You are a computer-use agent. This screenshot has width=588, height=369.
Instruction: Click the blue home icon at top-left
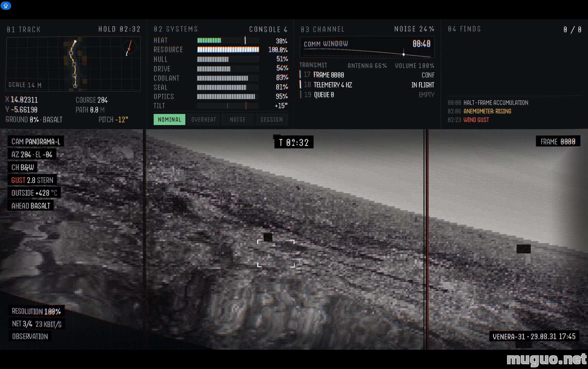click(6, 5)
